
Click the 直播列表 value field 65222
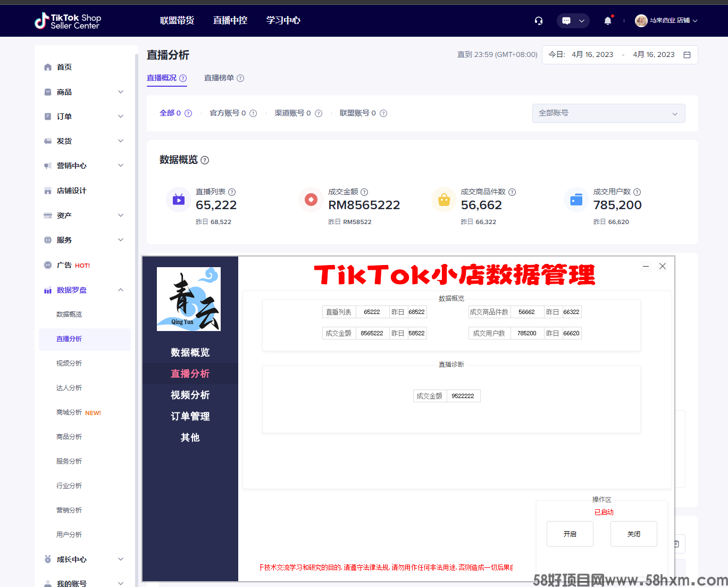[372, 312]
